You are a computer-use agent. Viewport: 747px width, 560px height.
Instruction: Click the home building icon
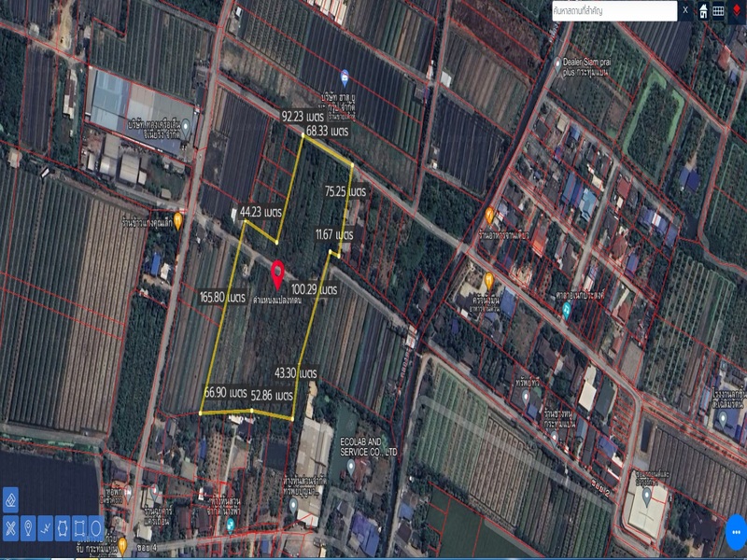pos(701,10)
